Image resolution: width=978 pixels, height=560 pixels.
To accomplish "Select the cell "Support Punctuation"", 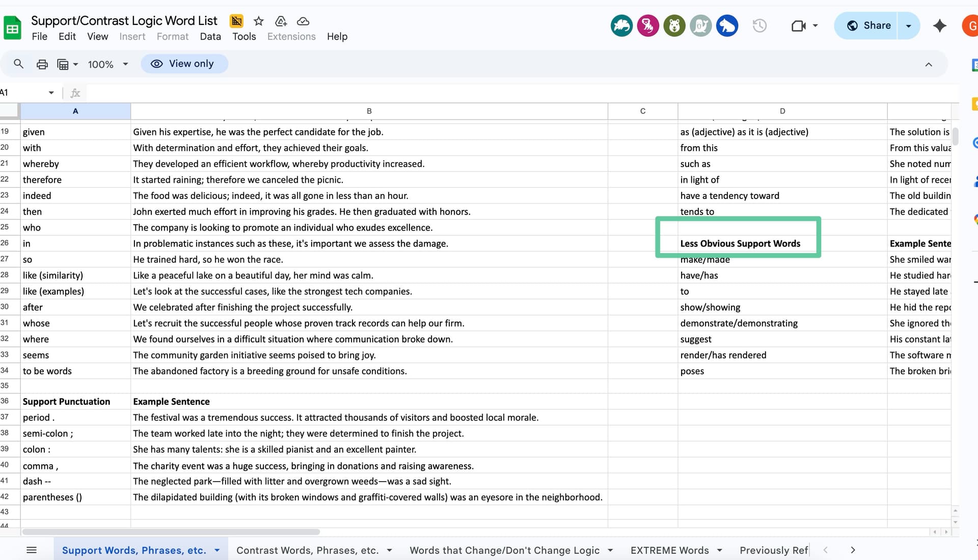I will click(75, 401).
